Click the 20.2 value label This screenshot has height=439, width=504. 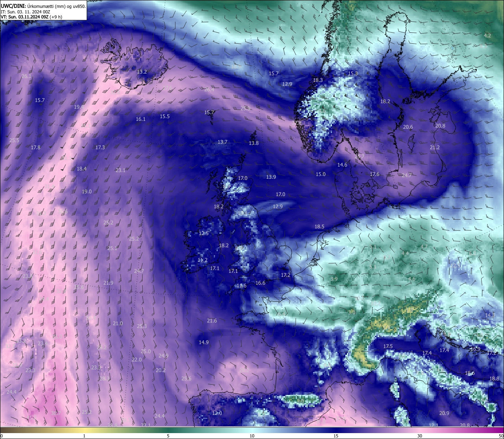pyautogui.click(x=161, y=370)
